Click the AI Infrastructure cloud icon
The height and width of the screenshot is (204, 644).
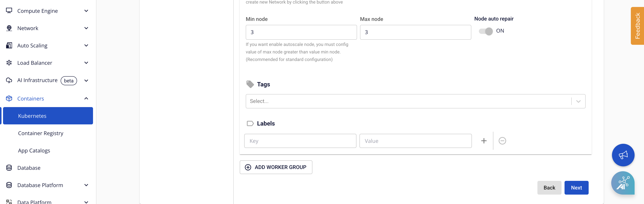(9, 80)
